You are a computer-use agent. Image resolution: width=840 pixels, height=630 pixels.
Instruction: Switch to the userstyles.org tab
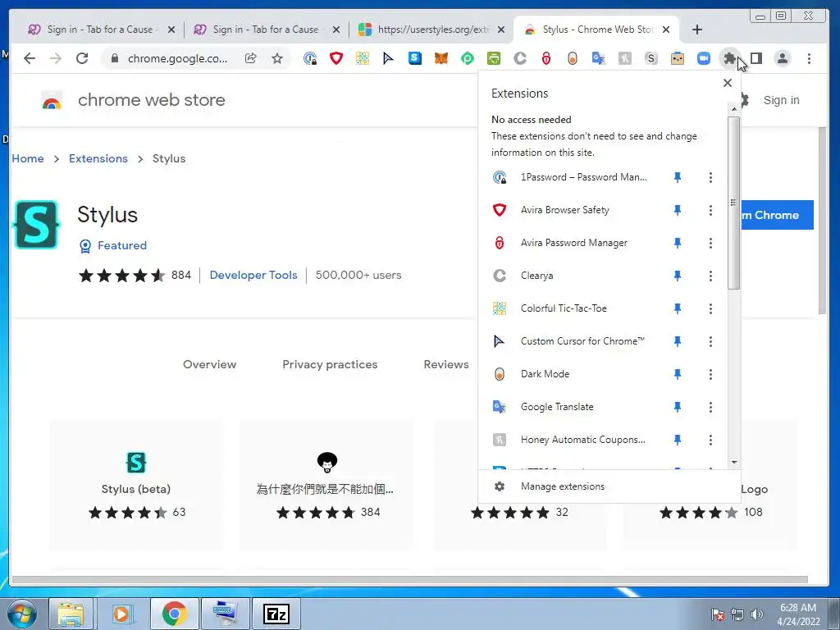point(431,30)
